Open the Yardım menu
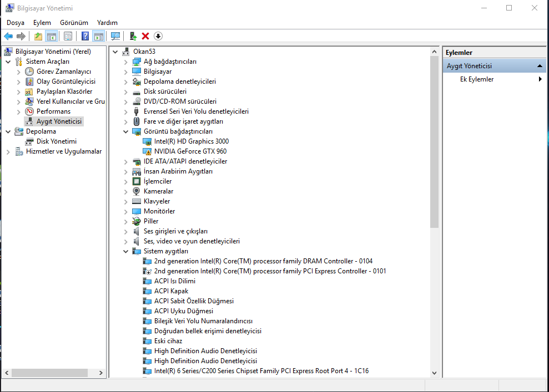 [107, 23]
